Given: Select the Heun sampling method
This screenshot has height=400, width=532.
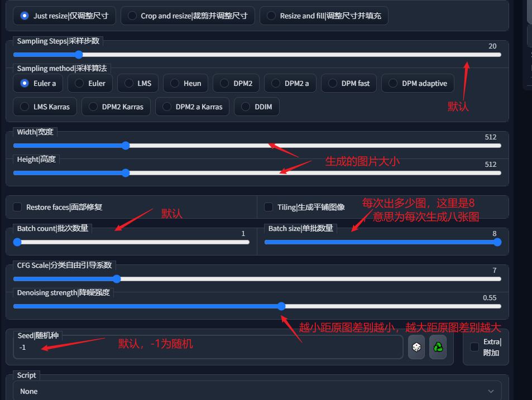Looking at the screenshot, I should 175,83.
